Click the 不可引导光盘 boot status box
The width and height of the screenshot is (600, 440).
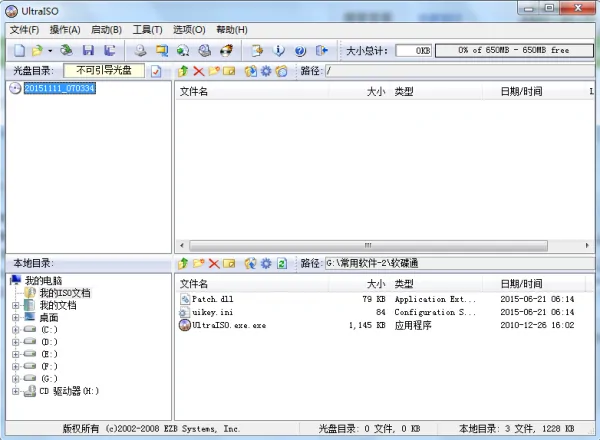point(104,70)
